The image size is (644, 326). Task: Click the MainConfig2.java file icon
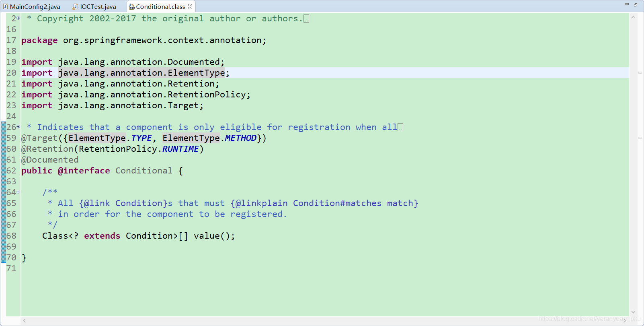click(5, 6)
